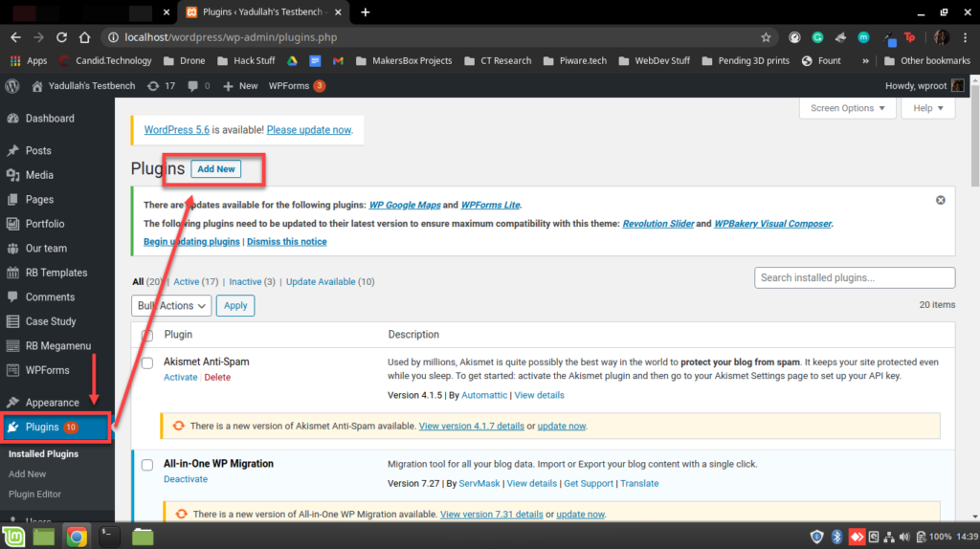Click the Comments sidebar icon
The height and width of the screenshot is (549, 980).
click(x=12, y=297)
